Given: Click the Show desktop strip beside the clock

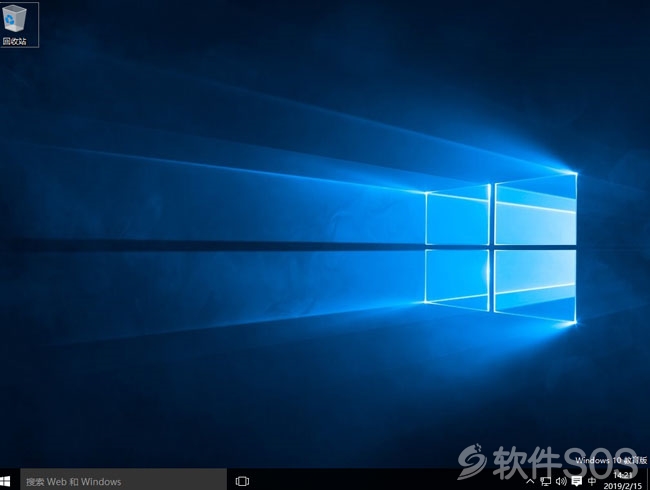Looking at the screenshot, I should (648, 481).
